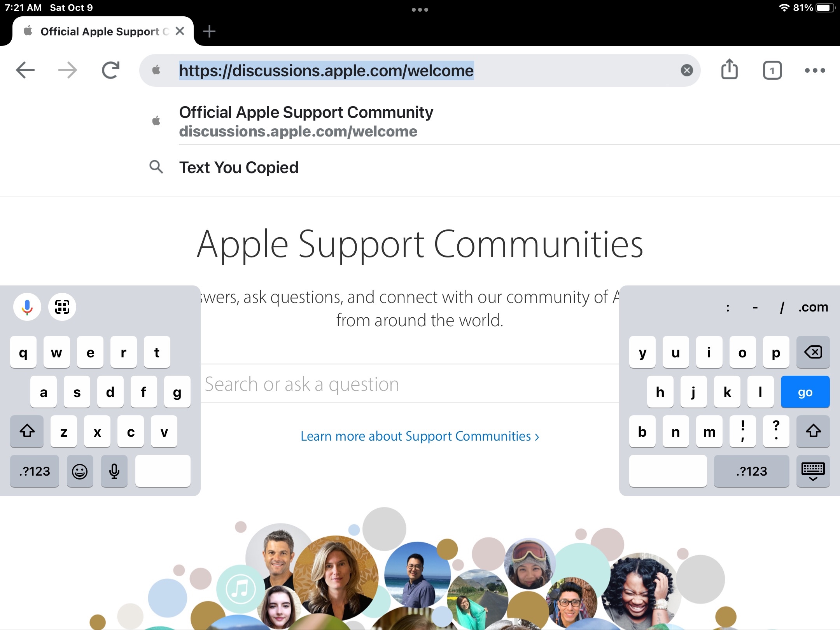The width and height of the screenshot is (840, 630).
Task: Open the emoji keyboard
Action: click(80, 471)
